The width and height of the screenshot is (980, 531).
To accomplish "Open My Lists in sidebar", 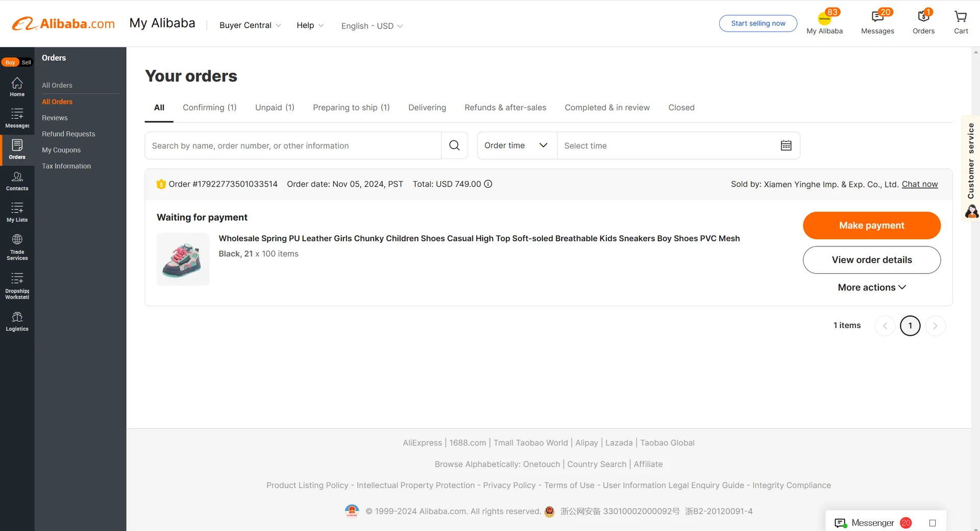I will click(x=17, y=212).
